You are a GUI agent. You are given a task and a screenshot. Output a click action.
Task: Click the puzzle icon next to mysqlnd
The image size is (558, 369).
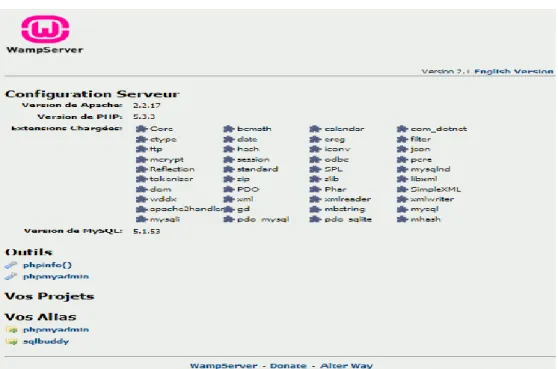(x=402, y=169)
